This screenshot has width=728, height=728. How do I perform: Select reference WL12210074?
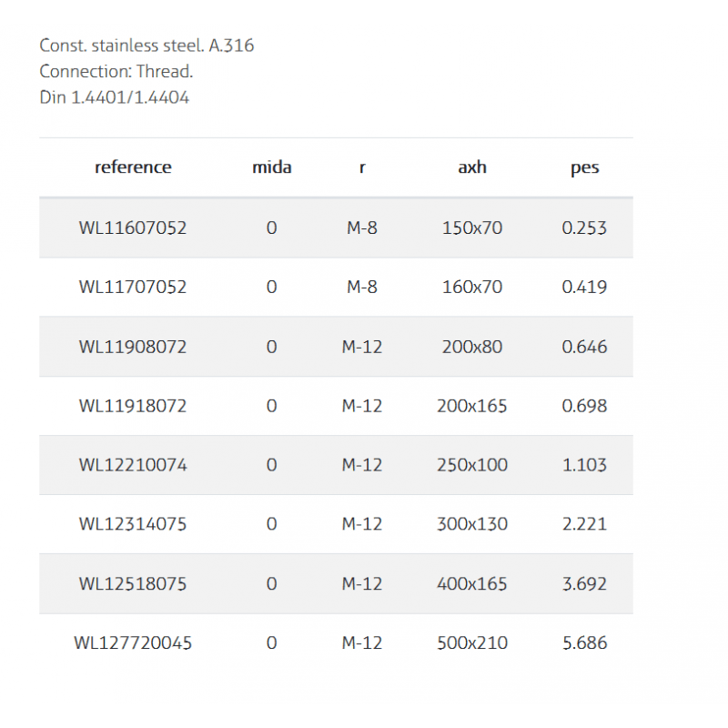133,465
